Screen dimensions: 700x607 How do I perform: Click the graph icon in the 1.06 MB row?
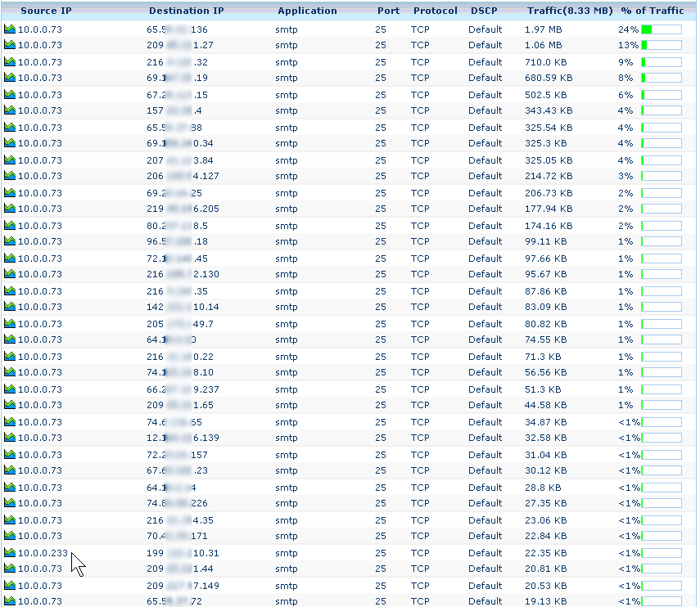[x=10, y=45]
